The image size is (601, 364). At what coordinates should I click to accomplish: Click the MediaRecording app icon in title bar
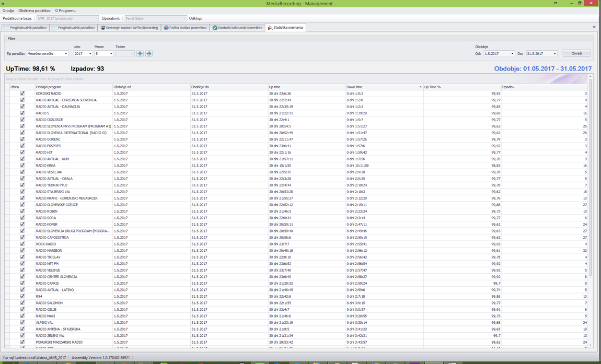click(4, 4)
